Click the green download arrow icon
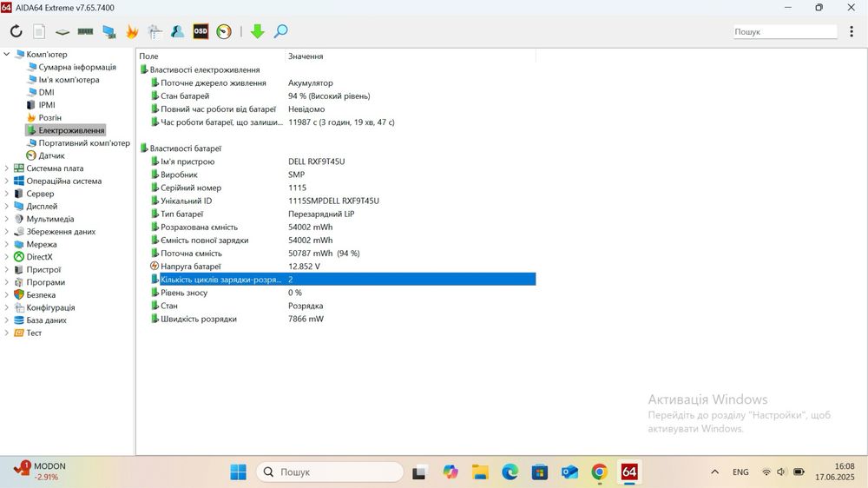Viewport: 868px width, 488px height. 258,31
